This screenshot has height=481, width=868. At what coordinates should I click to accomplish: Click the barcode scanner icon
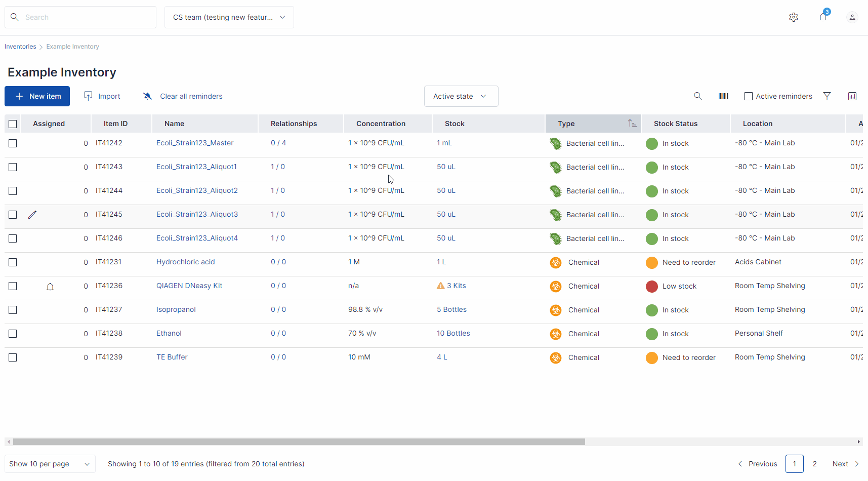tap(723, 96)
